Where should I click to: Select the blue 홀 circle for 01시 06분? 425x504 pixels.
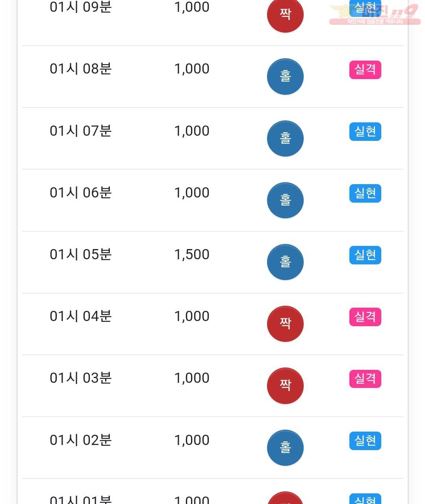coord(285,200)
